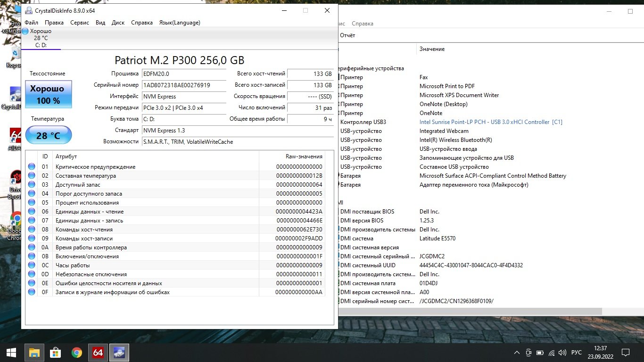This screenshot has width=644, height=362.
Task: Select the C: D: disk tab
Action: coord(41,38)
